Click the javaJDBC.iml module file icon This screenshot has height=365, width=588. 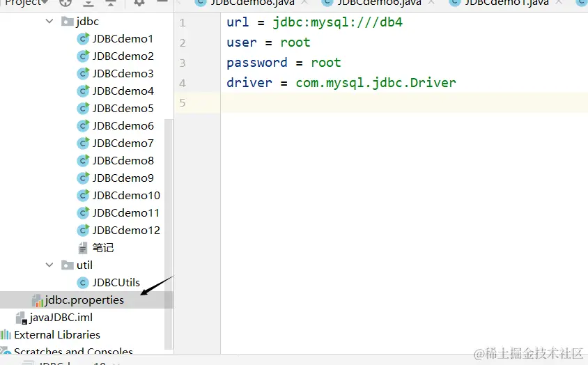pyautogui.click(x=22, y=318)
